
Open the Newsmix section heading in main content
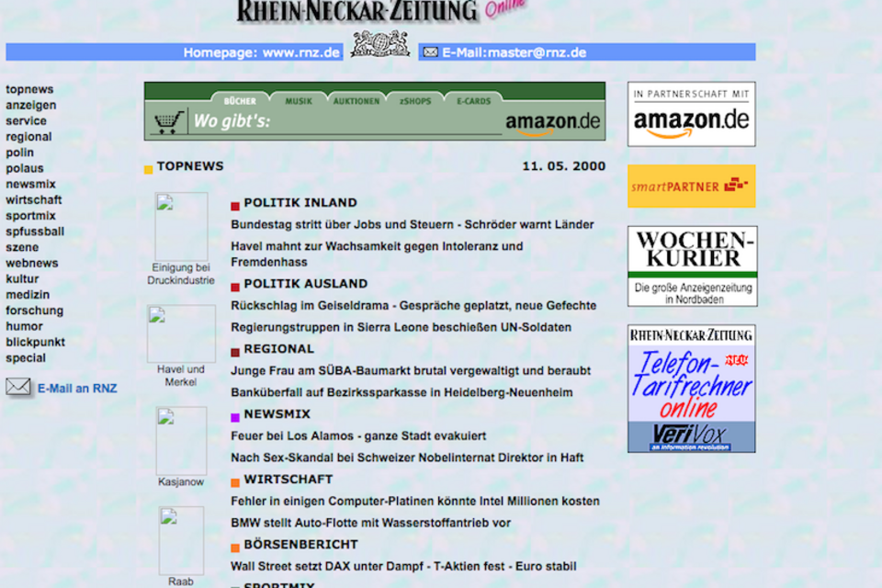[x=277, y=414]
